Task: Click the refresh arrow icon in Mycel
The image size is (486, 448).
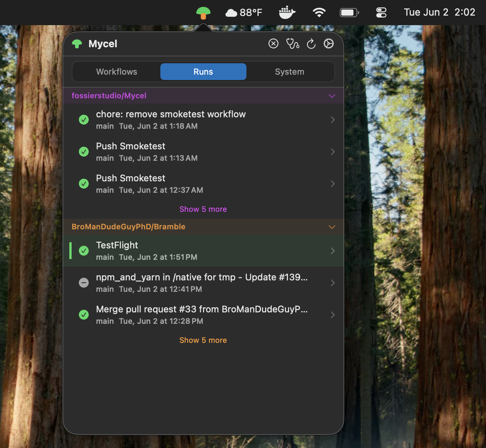Action: point(311,44)
